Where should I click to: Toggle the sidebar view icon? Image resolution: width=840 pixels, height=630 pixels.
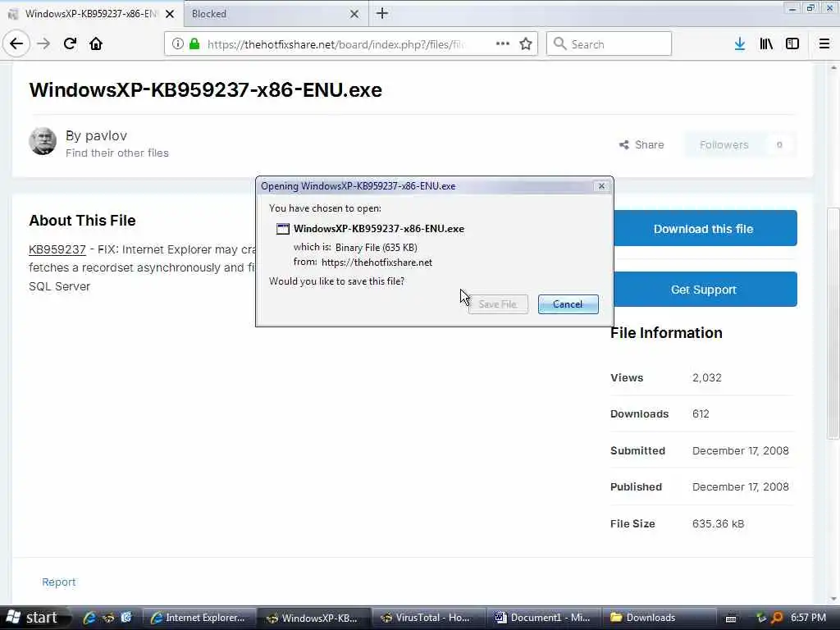coord(792,44)
